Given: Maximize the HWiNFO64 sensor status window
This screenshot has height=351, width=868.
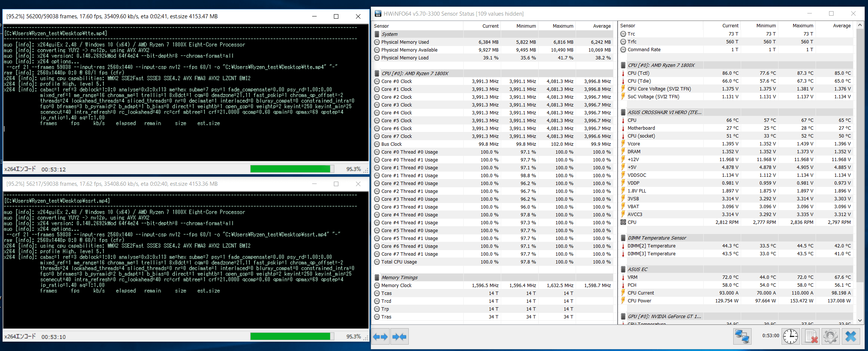Looking at the screenshot, I should click(831, 13).
